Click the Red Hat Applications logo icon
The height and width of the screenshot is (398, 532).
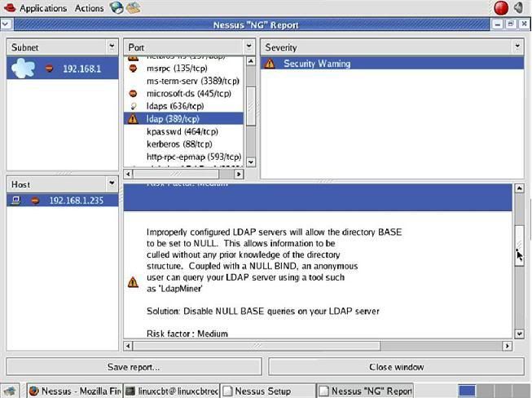pyautogui.click(x=9, y=8)
